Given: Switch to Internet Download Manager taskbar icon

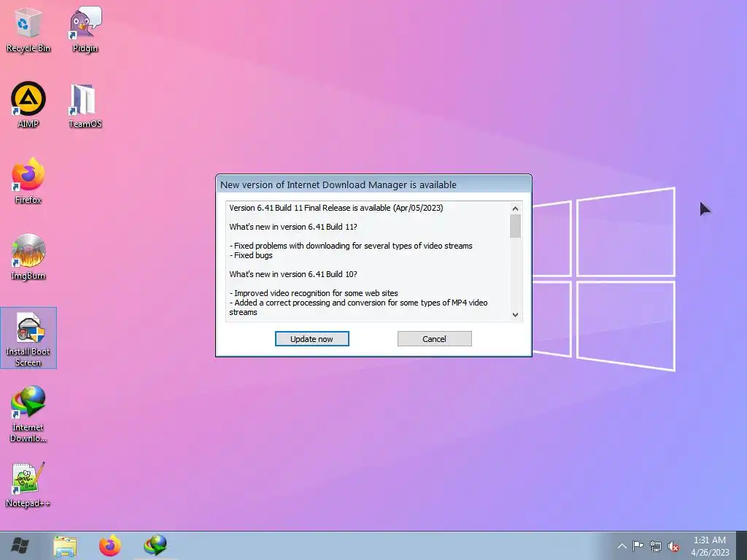Looking at the screenshot, I should point(156,545).
